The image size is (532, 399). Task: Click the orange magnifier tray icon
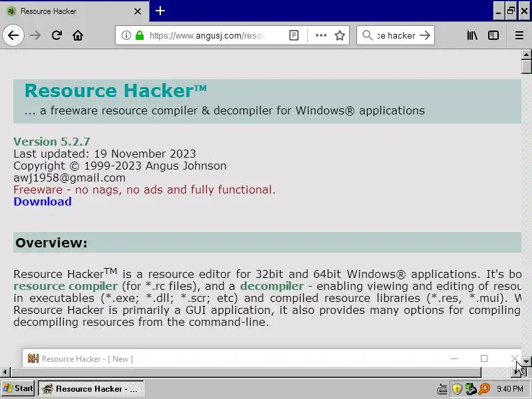click(x=485, y=389)
